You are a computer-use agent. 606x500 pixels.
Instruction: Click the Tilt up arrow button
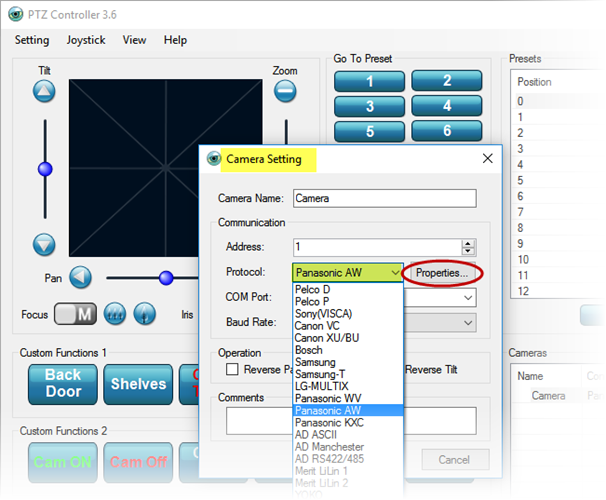coord(44,91)
